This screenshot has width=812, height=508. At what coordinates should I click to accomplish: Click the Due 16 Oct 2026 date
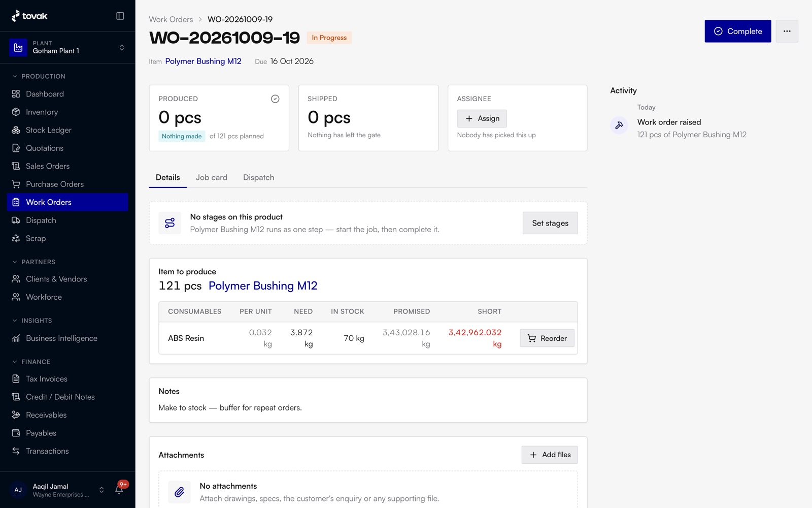[284, 61]
